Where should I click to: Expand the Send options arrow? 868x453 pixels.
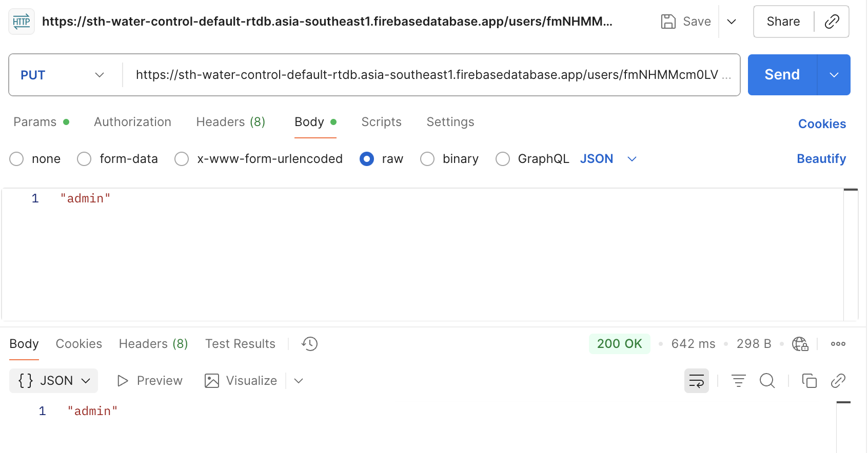(834, 75)
